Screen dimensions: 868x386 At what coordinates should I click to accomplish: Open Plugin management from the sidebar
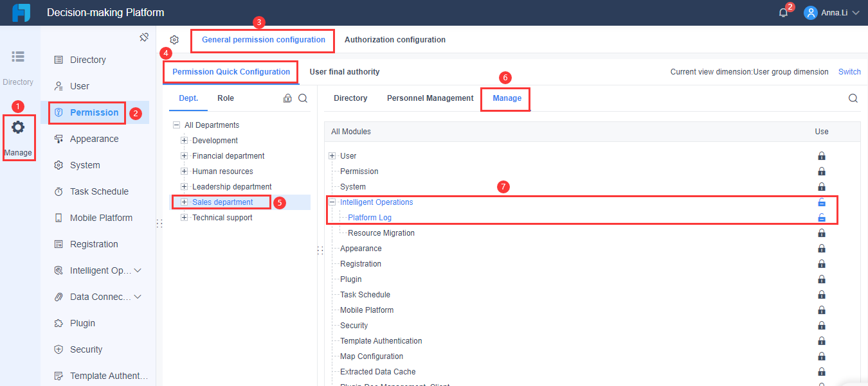[x=83, y=322]
